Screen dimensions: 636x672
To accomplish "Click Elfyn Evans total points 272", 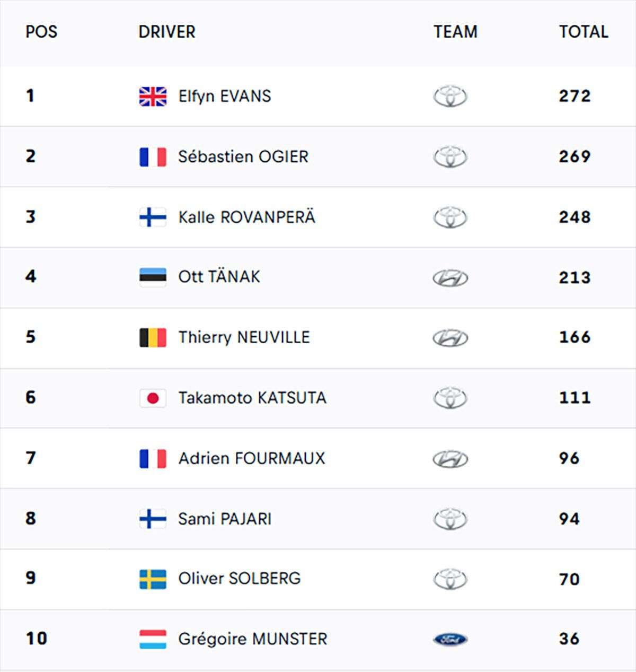I will coord(575,96).
